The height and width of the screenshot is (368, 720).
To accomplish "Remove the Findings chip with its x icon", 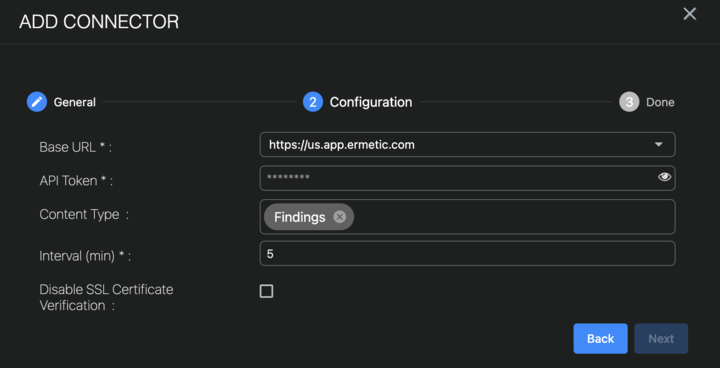I will coord(339,217).
